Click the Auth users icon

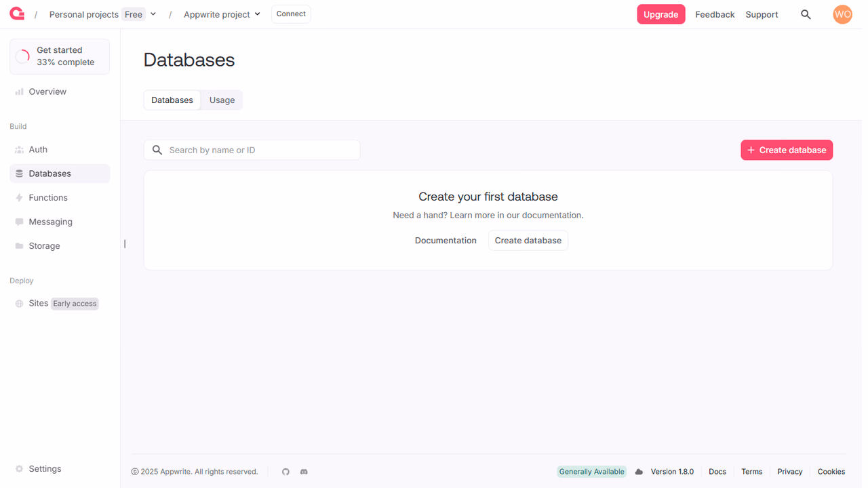tap(19, 150)
